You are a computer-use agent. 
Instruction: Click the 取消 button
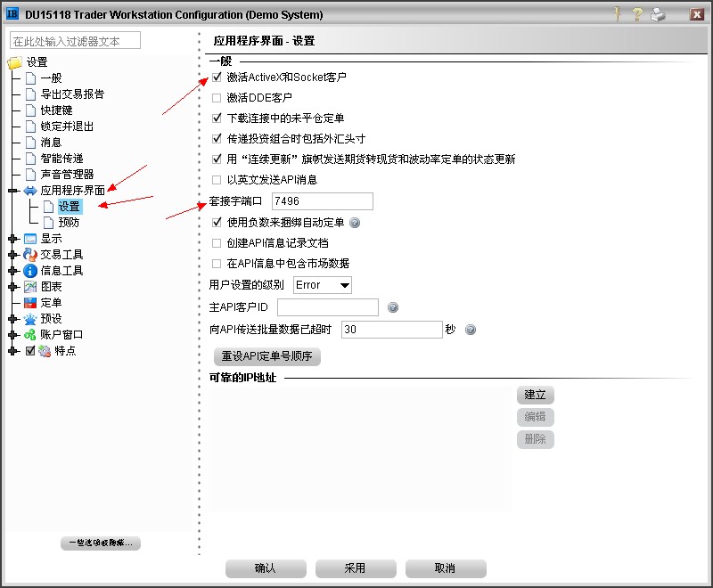pyautogui.click(x=446, y=568)
